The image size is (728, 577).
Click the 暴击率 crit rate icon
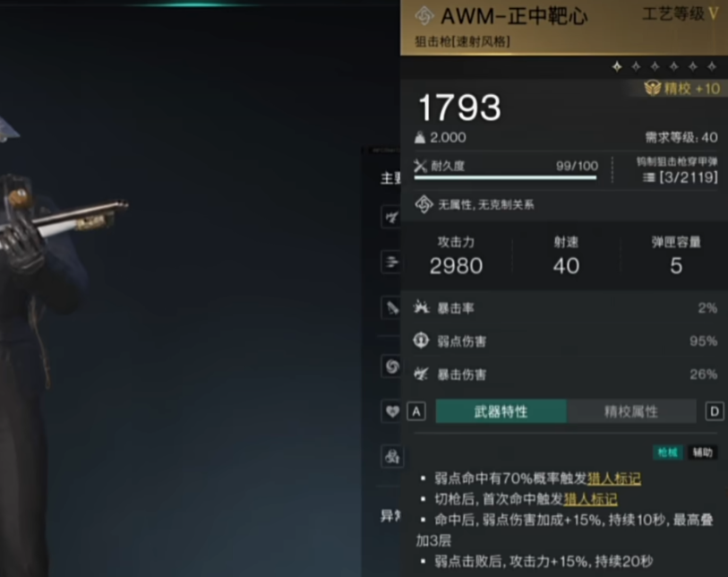click(x=422, y=307)
